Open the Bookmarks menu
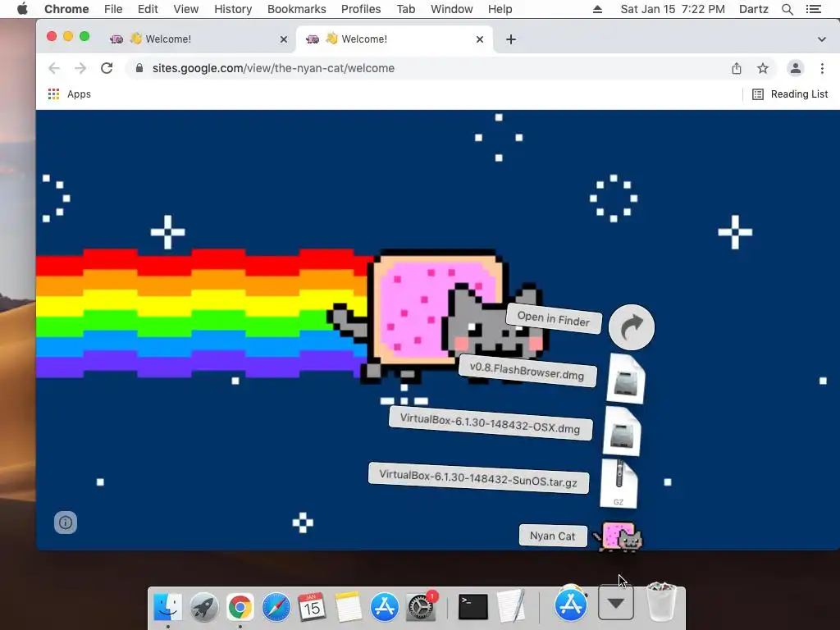 296,9
